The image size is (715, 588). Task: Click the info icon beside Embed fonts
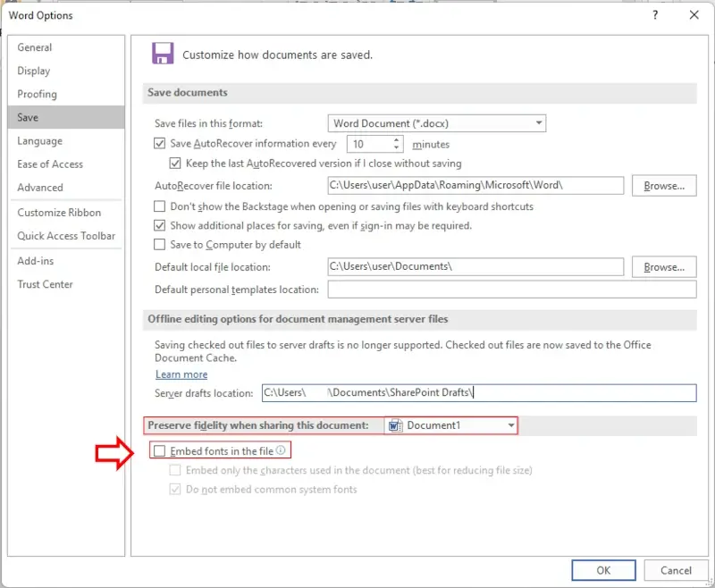[x=281, y=450]
